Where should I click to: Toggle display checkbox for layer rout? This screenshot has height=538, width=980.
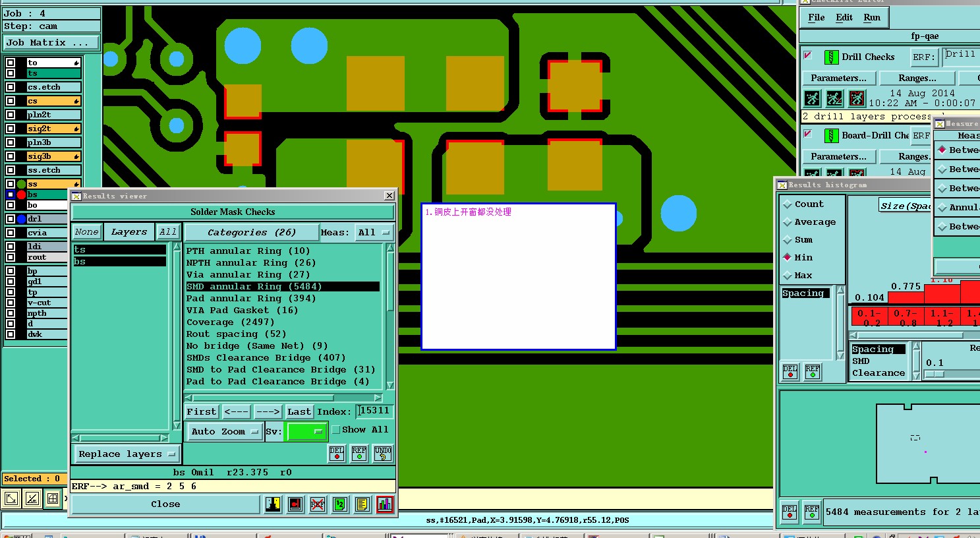[x=11, y=257]
